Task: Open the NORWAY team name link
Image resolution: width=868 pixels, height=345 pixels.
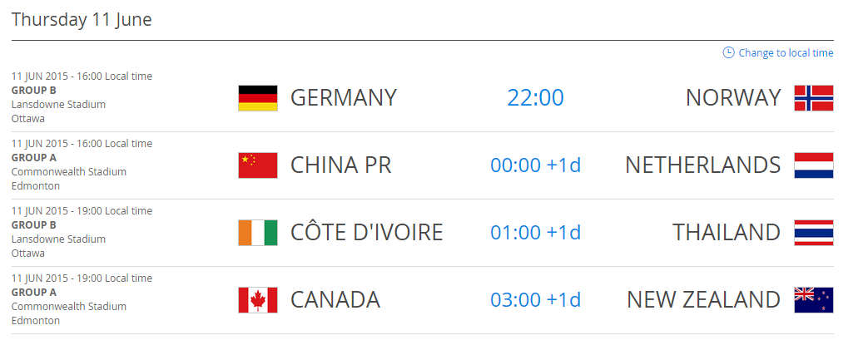Action: pos(733,98)
